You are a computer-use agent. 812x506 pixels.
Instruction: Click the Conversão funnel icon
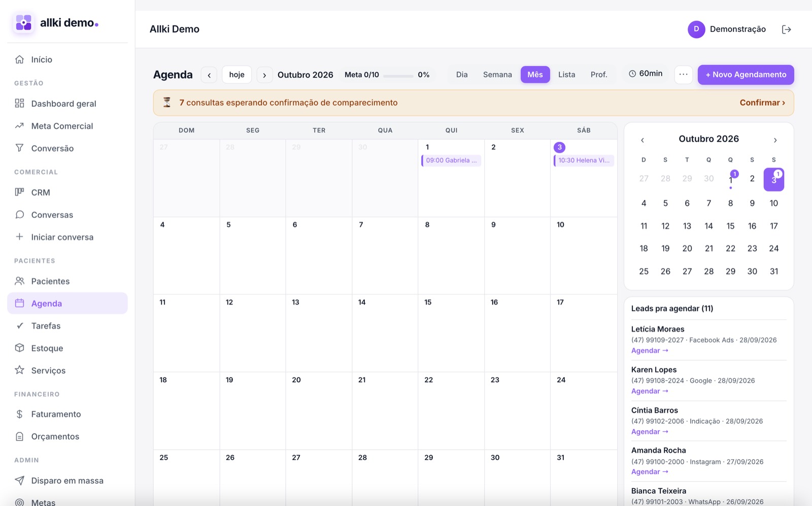[19, 148]
